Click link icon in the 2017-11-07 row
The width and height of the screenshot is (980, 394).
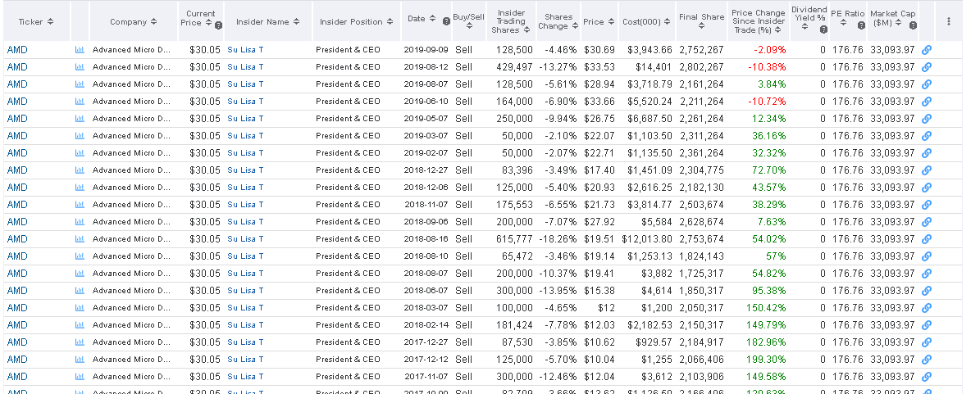[927, 377]
